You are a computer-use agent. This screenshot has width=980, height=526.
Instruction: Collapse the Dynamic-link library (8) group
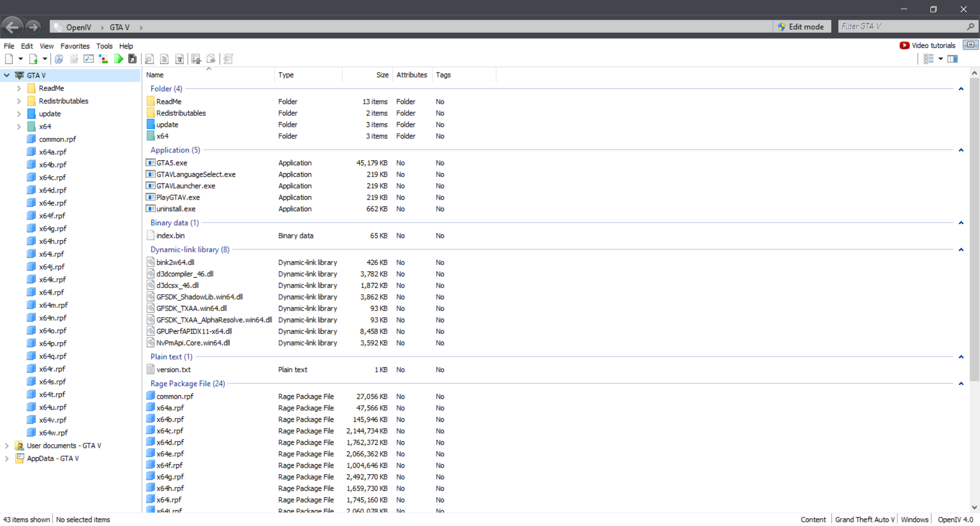pyautogui.click(x=961, y=250)
